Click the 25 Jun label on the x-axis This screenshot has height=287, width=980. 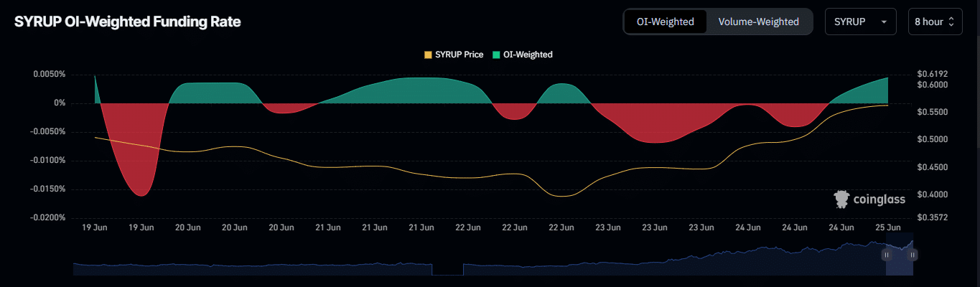[x=888, y=227]
